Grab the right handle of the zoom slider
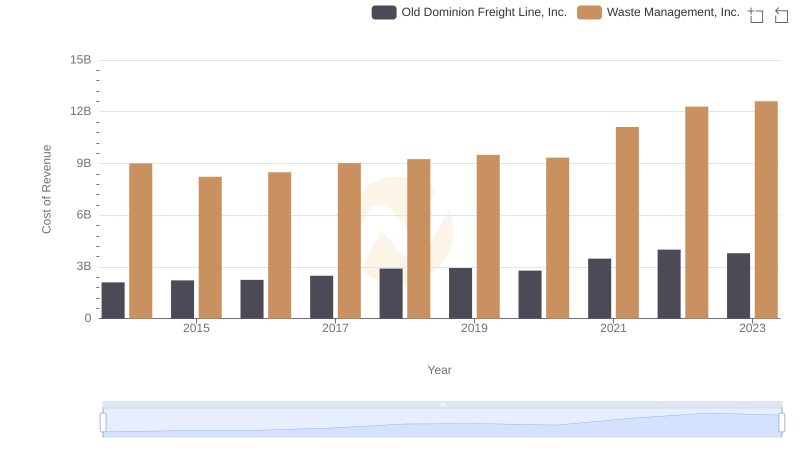Screen dimensions: 800x461 click(x=781, y=423)
